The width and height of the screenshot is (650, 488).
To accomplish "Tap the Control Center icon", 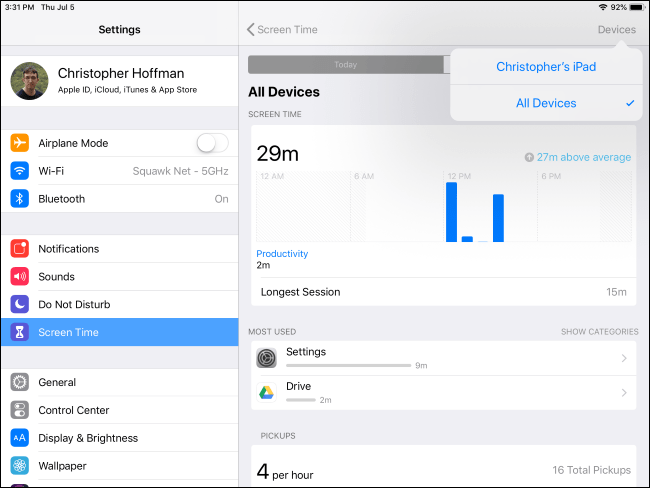I will click(20, 410).
